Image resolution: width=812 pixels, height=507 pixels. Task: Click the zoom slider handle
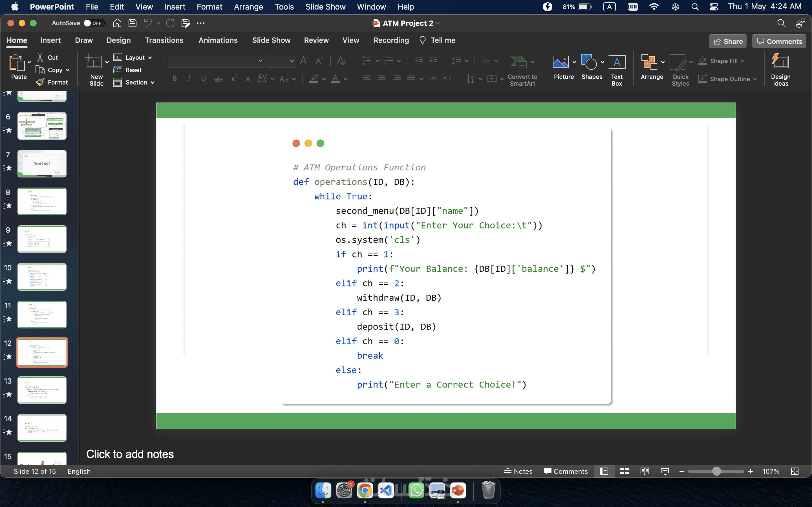point(716,471)
